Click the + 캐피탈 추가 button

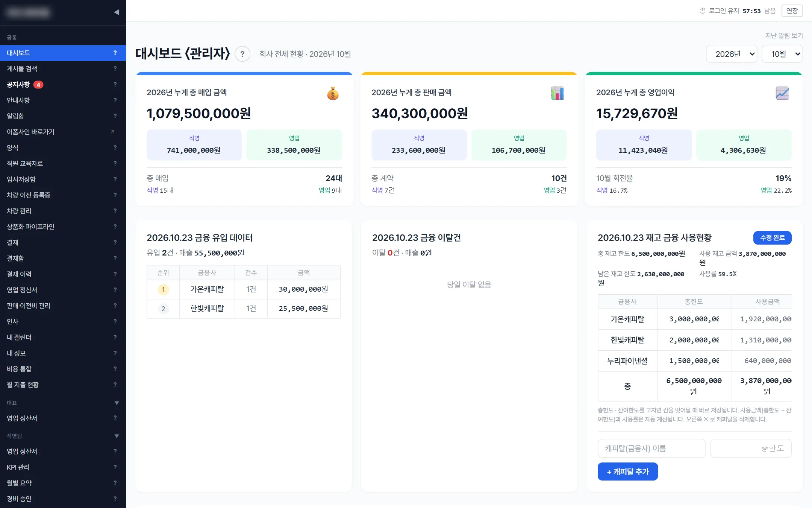tap(628, 471)
